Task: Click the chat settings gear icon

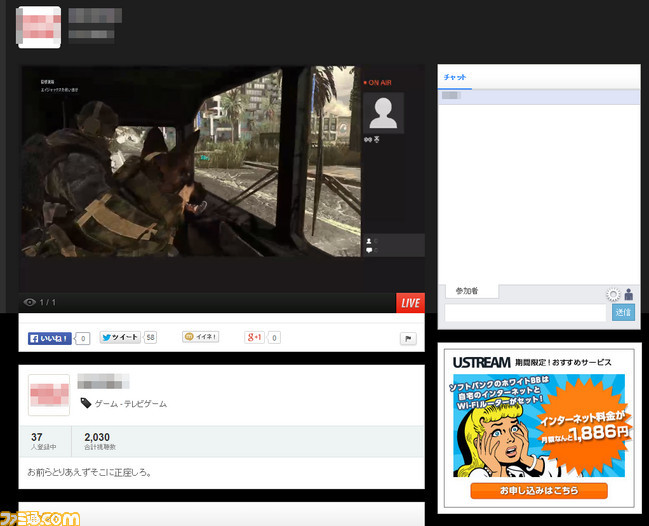Action: pyautogui.click(x=613, y=294)
